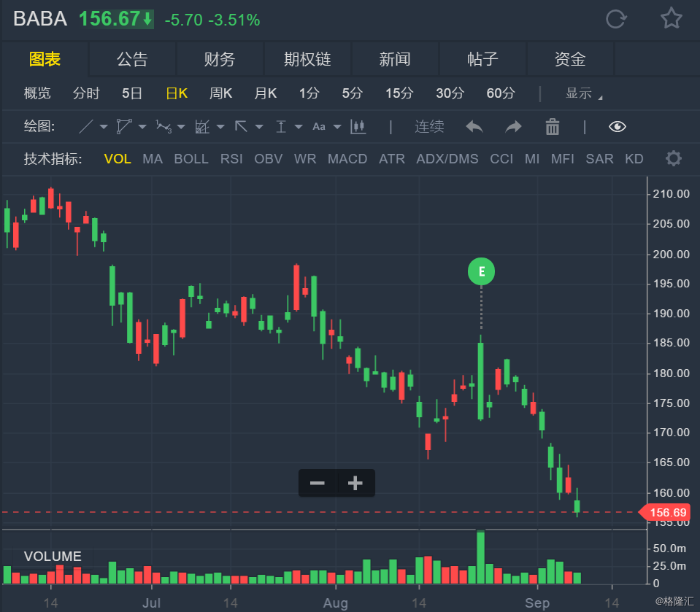The height and width of the screenshot is (612, 700).
Task: Open the 资金 capital flow tab
Action: point(569,59)
